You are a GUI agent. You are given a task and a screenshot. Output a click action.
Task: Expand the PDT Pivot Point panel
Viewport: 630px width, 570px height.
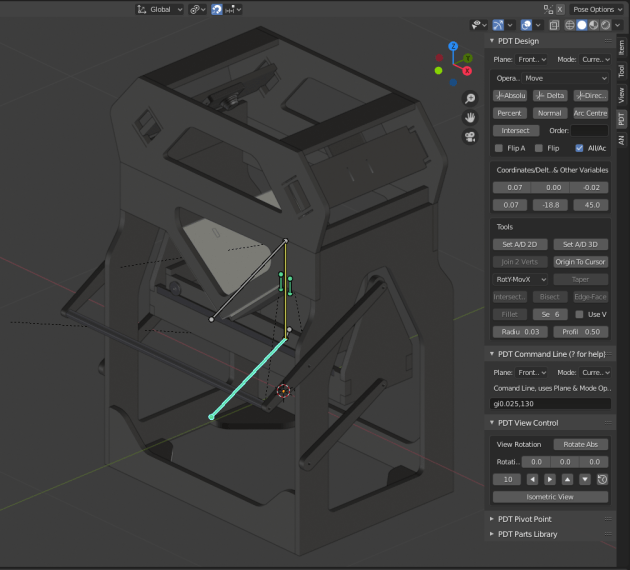525,519
